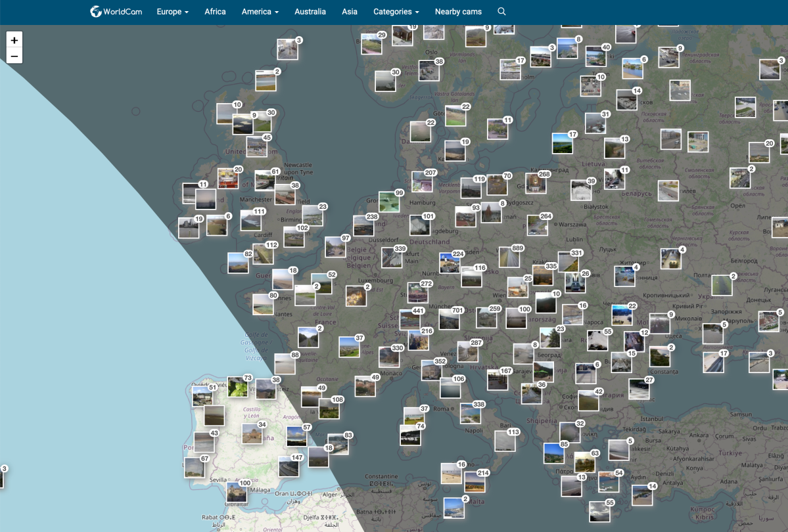Expand the Europe dropdown menu
Screen dimensions: 788x532
tap(173, 12)
